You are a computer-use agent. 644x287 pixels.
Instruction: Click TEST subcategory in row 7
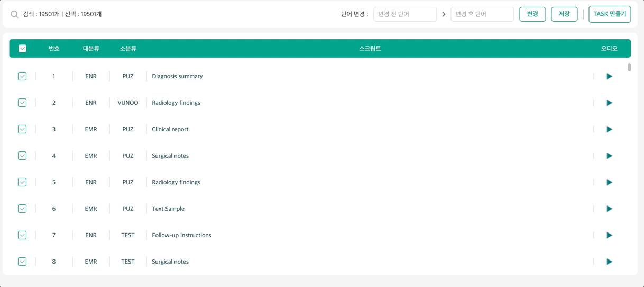(128, 235)
